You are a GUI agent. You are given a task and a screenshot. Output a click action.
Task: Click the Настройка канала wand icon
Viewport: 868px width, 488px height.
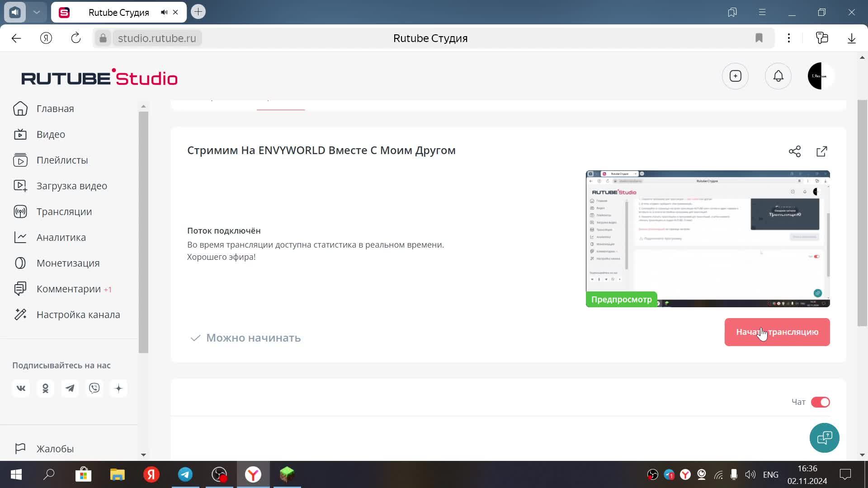[x=20, y=314]
